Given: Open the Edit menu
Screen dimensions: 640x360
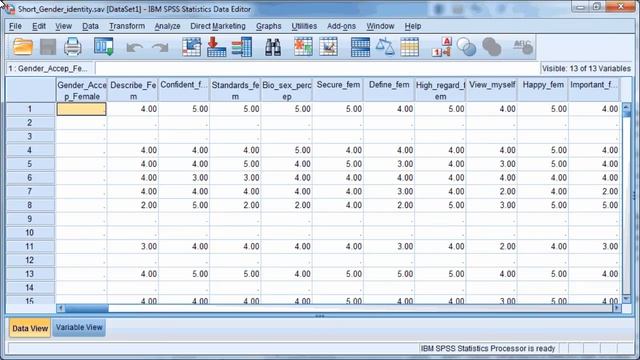Looking at the screenshot, I should [39, 26].
